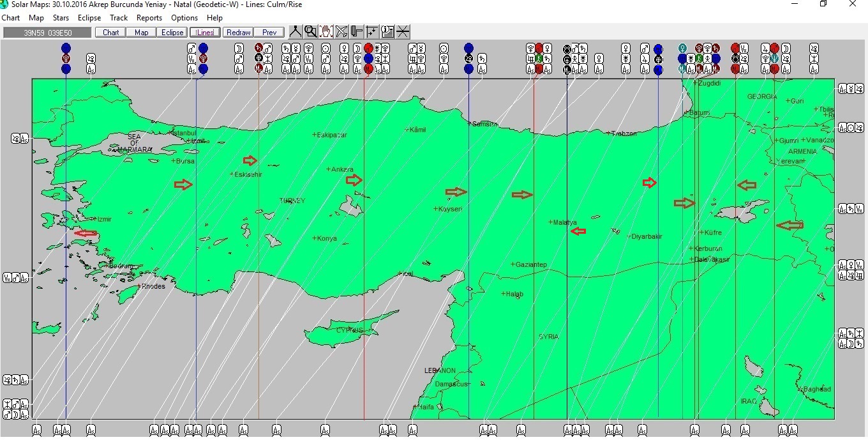Activate the magnifier zoom tool
This screenshot has height=442, width=868.
coord(311,31)
